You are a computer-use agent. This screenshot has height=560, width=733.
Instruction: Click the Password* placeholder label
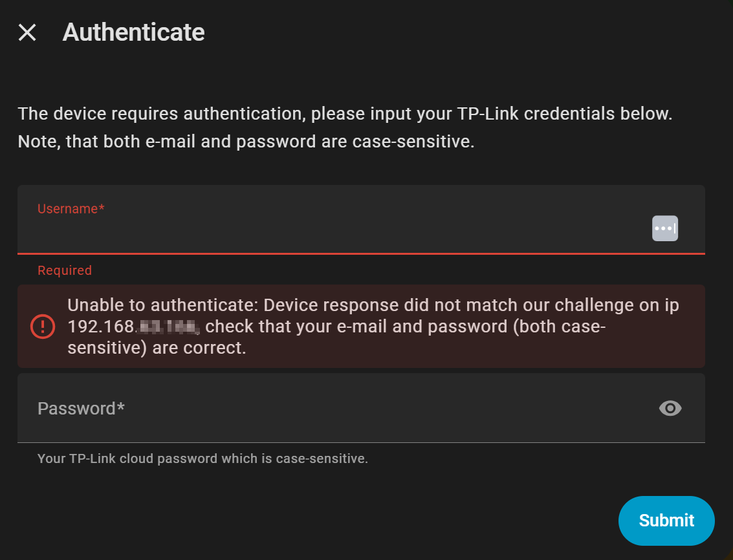[x=81, y=409]
